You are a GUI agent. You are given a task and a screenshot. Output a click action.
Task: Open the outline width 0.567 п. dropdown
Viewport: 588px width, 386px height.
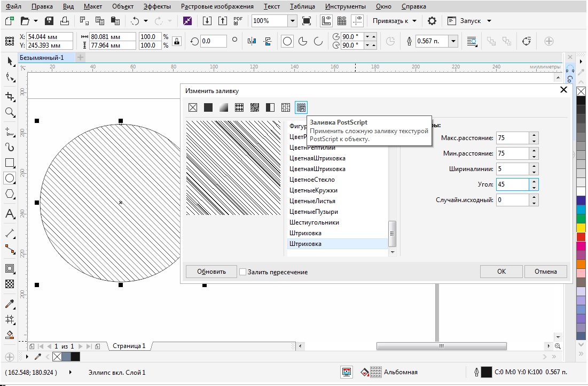click(453, 41)
